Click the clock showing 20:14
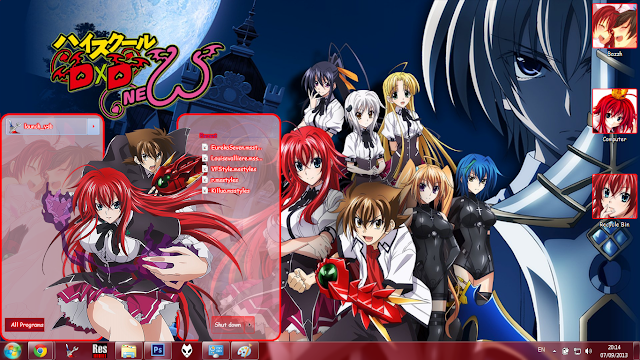640x360 pixels. coord(614,351)
